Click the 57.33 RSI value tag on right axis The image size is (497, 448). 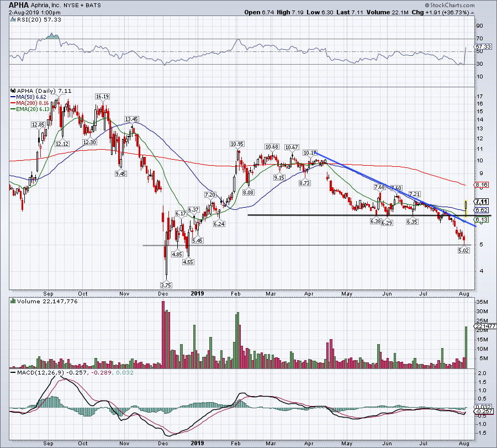(483, 46)
